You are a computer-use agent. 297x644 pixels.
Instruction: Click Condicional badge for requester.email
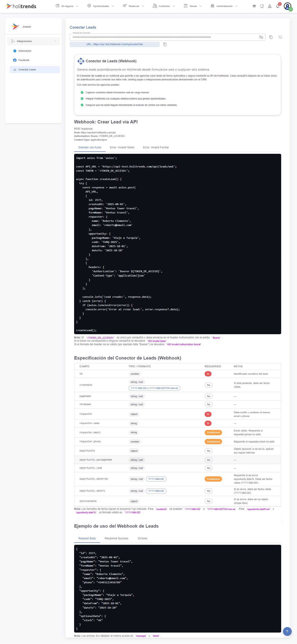coord(213,433)
